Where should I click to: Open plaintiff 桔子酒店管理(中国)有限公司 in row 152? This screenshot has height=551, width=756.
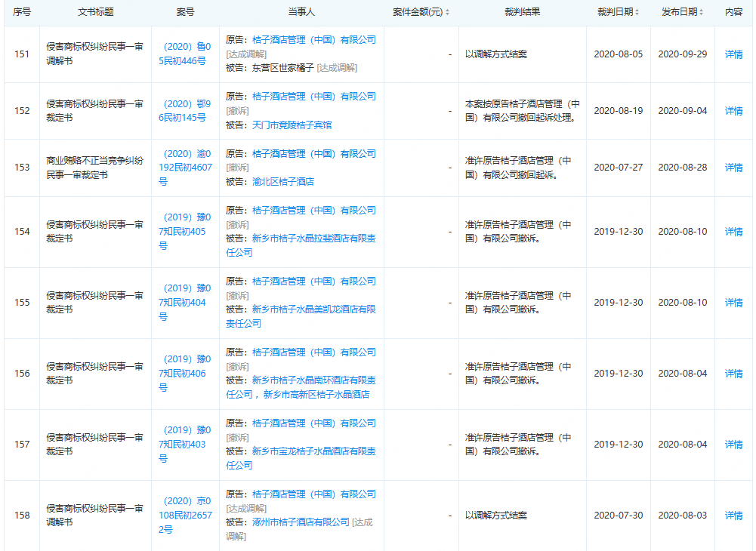pos(314,97)
